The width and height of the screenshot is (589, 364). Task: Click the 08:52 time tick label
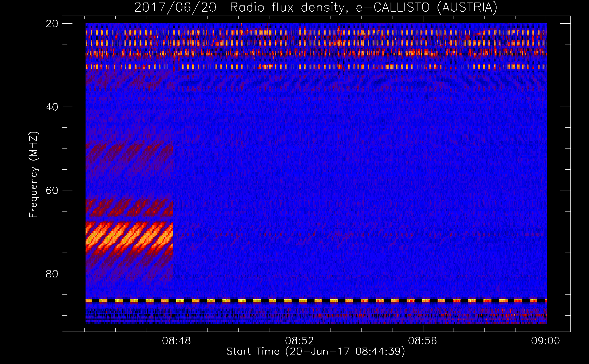pos(300,341)
